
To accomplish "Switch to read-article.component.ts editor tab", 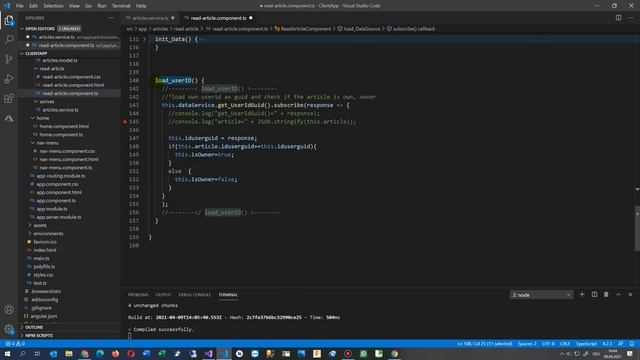I will (218, 18).
